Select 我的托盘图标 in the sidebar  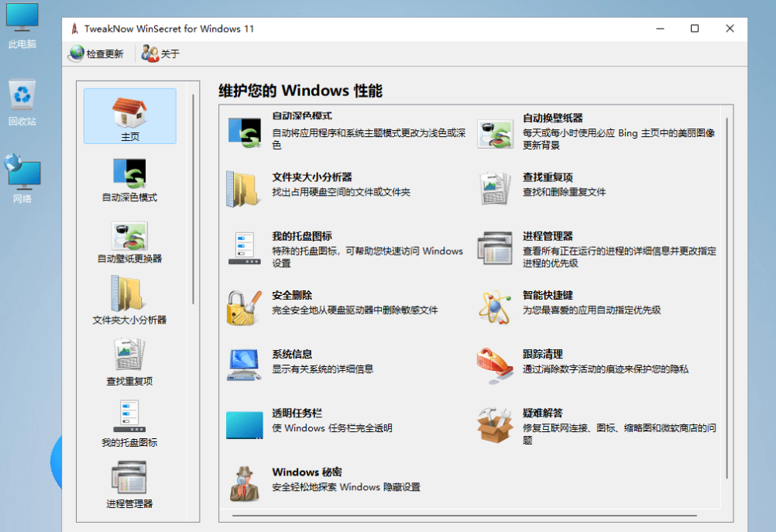pyautogui.click(x=129, y=419)
